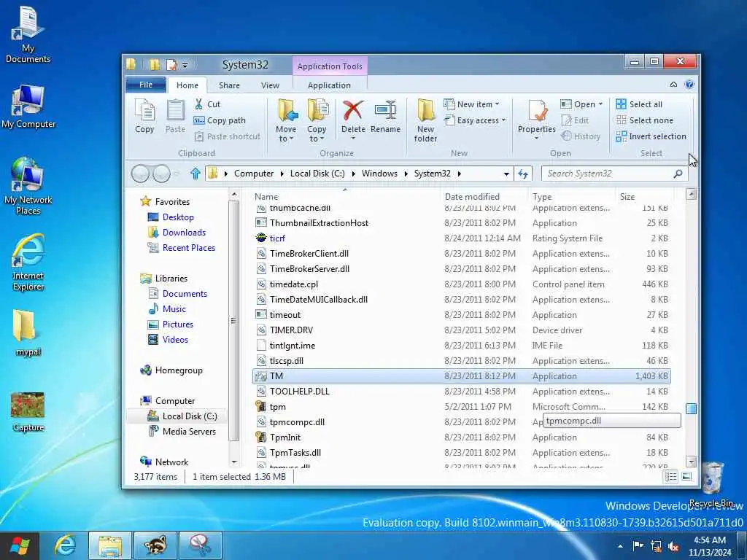The image size is (747, 560).
Task: Click the file list vertical scrollbar thumb
Action: tap(691, 408)
